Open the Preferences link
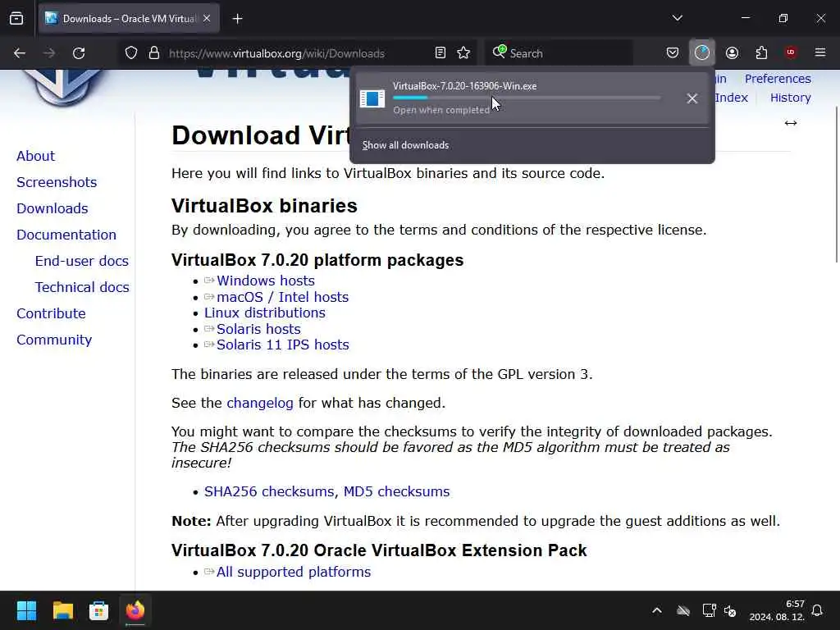 click(778, 79)
